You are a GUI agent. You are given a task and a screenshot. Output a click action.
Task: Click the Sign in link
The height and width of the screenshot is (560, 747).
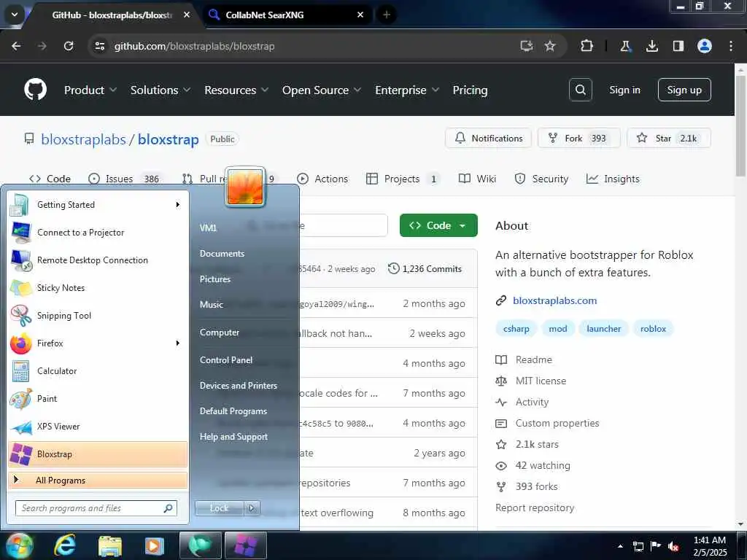(x=624, y=90)
